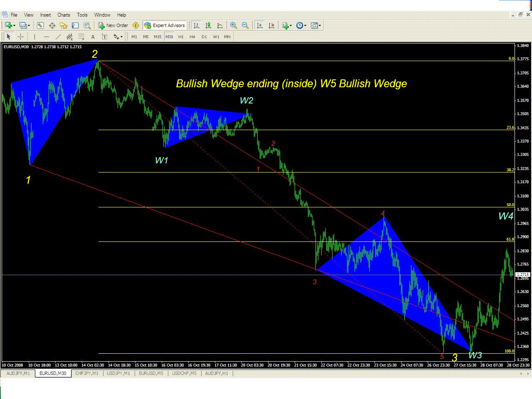The height and width of the screenshot is (399, 532).
Task: Toggle the Expert Advisors button
Action: pyautogui.click(x=165, y=25)
